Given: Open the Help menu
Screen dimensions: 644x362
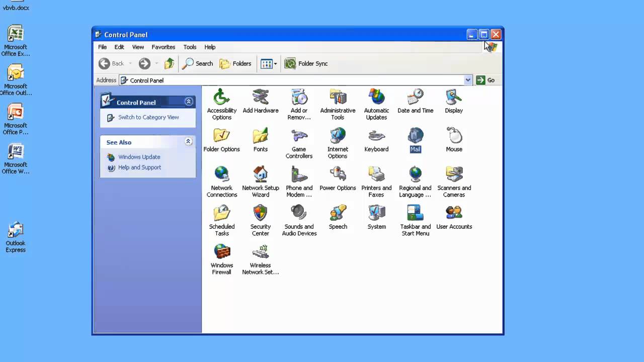Looking at the screenshot, I should [x=210, y=47].
